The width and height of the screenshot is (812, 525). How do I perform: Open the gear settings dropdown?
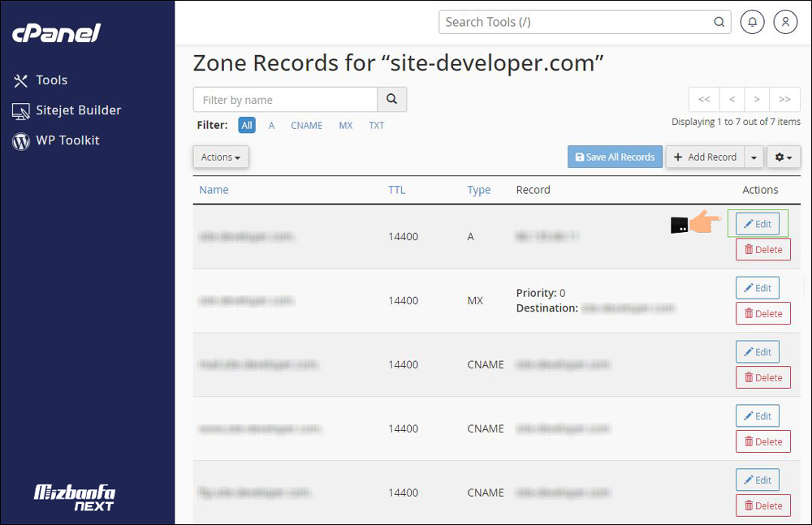784,157
